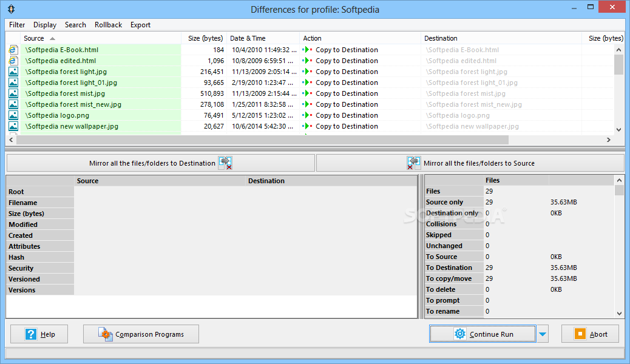The image size is (630, 364).
Task: Click copy arrow icon for forest light_01.jpg row
Action: (x=307, y=83)
